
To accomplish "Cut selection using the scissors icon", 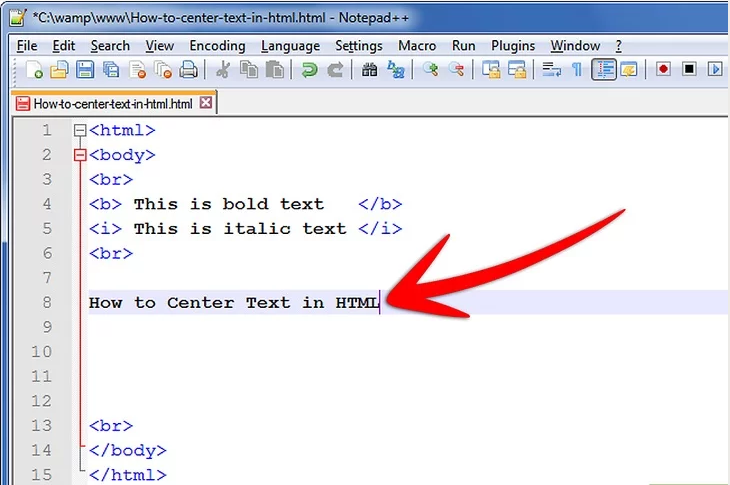I will (224, 70).
